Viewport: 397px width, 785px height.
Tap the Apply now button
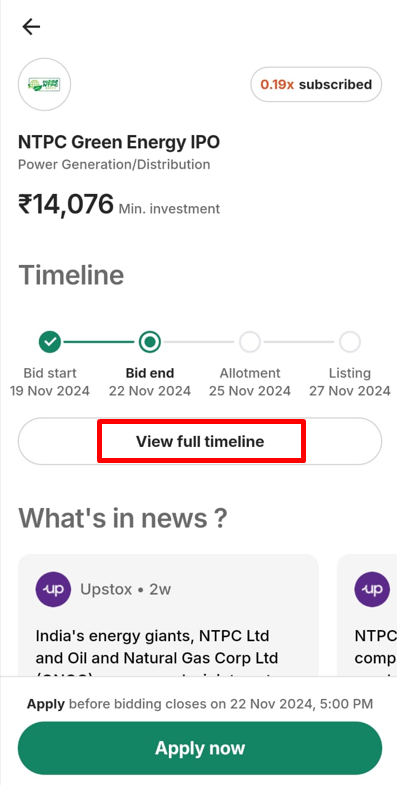200,748
